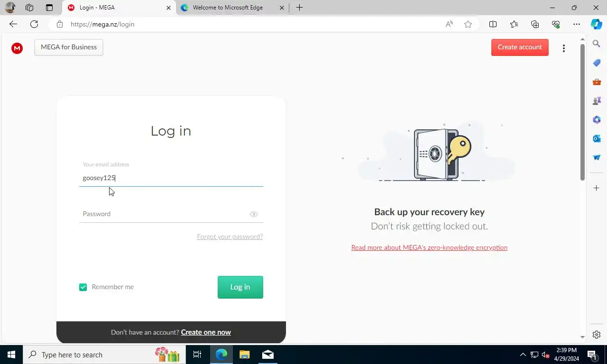This screenshot has width=607, height=364.
Task: Refresh the current page
Action: [x=34, y=24]
